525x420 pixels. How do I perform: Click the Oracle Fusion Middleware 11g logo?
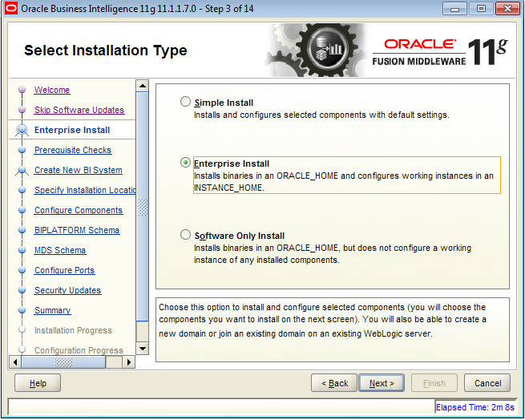pyautogui.click(x=440, y=51)
